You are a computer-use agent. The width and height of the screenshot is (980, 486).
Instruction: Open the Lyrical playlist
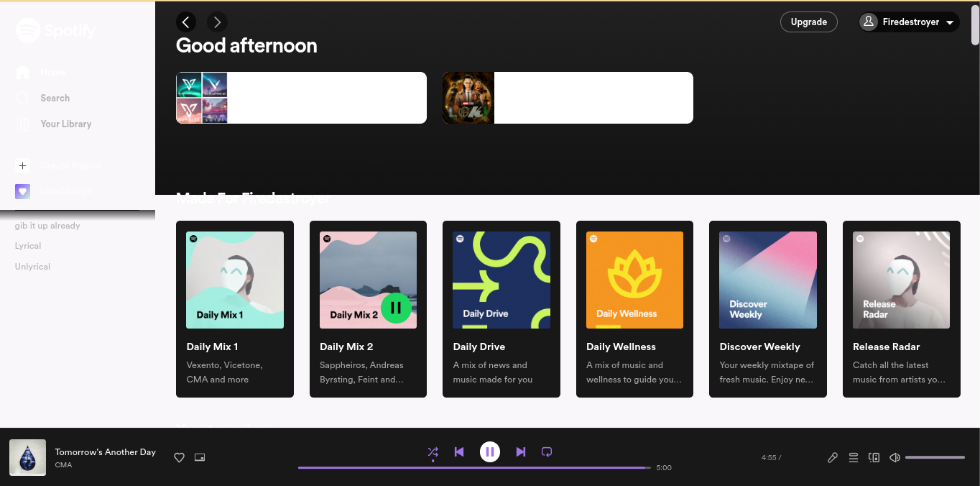click(28, 246)
